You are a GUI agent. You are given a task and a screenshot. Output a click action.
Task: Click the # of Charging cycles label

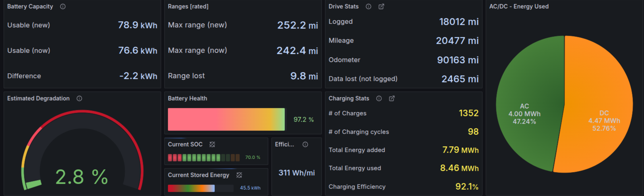[359, 132]
